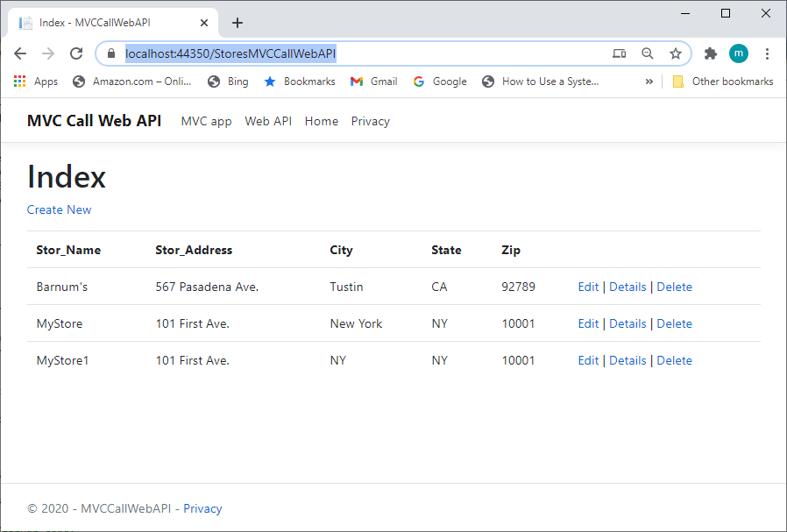View Details for the MyStore row
Viewport: 787px width, 532px height.
coord(627,323)
